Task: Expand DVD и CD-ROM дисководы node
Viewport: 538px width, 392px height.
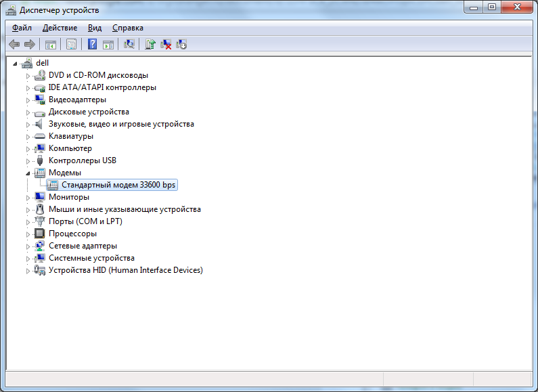Action: coord(28,76)
